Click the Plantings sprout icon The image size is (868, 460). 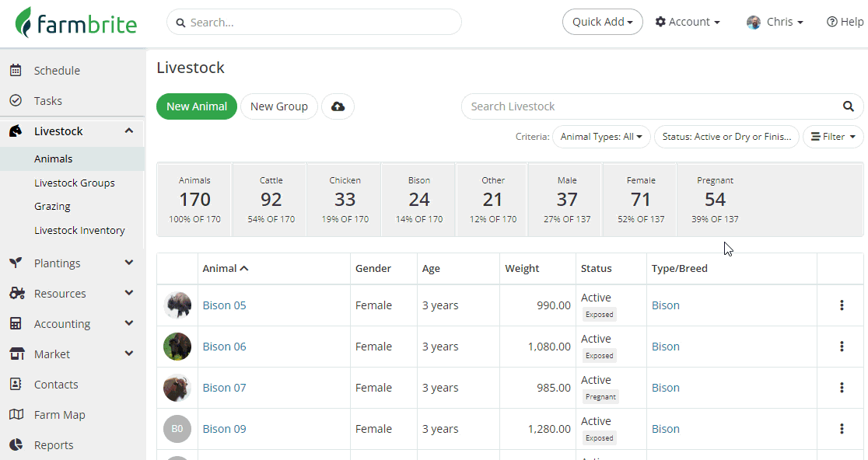point(16,263)
